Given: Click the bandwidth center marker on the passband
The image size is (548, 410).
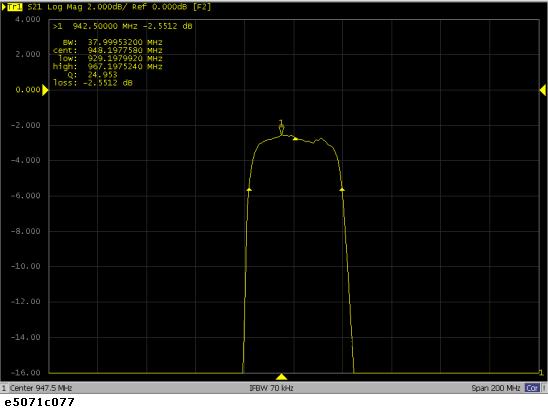Looking at the screenshot, I should point(295,139).
